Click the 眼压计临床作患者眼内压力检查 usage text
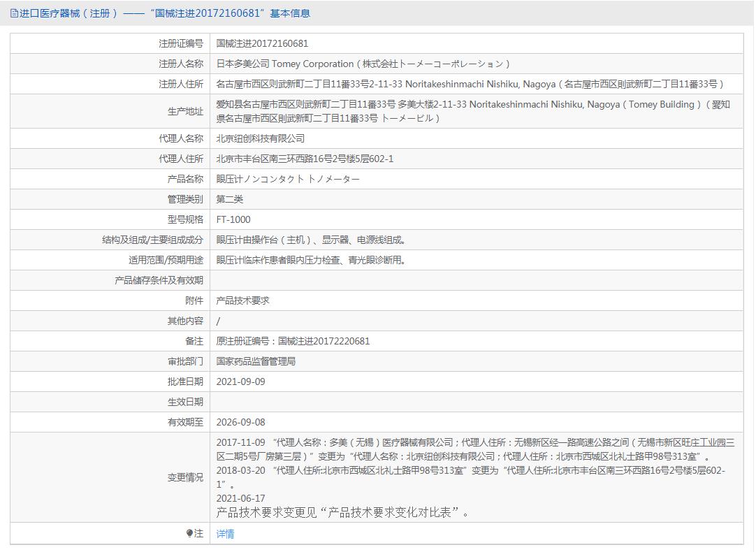The width and height of the screenshot is (756, 552). coord(312,260)
